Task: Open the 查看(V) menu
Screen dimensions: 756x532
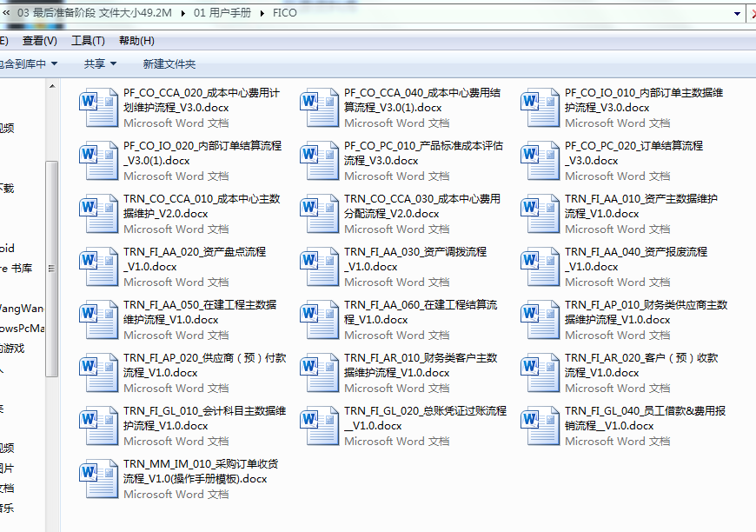Action: (39, 41)
